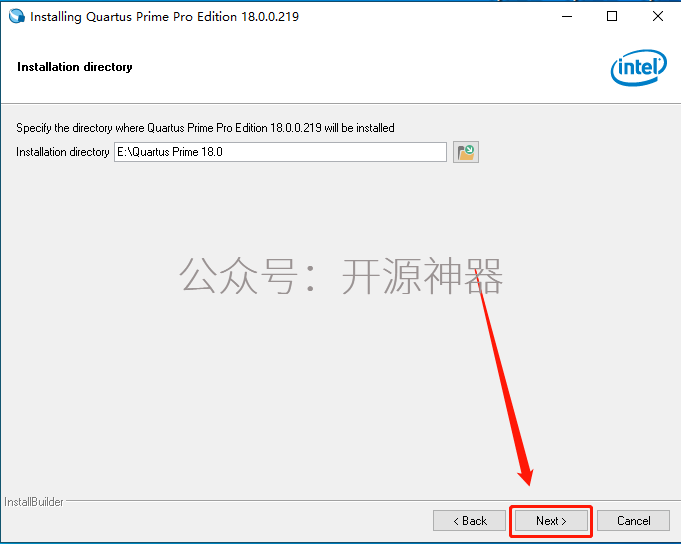This screenshot has height=544, width=681.
Task: Click the 'Specify the directory' instruction text
Action: coord(205,128)
